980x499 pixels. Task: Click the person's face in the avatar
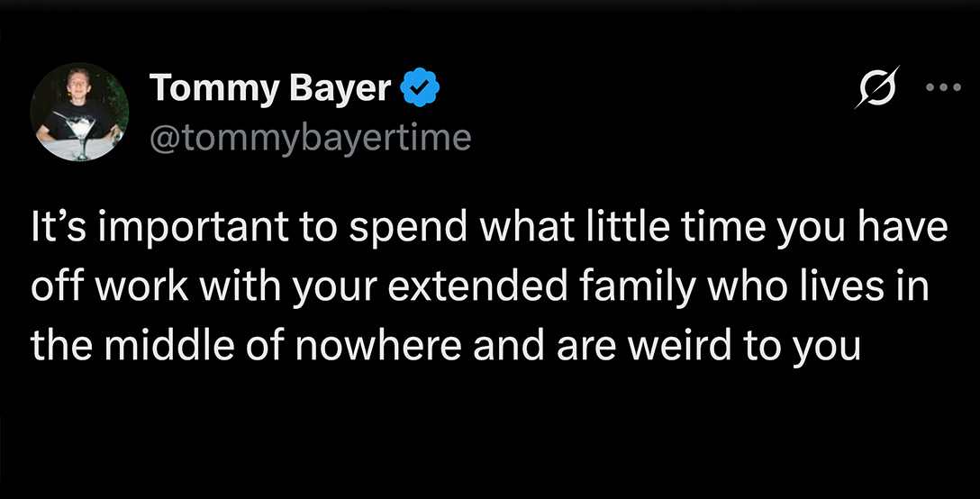(79, 83)
